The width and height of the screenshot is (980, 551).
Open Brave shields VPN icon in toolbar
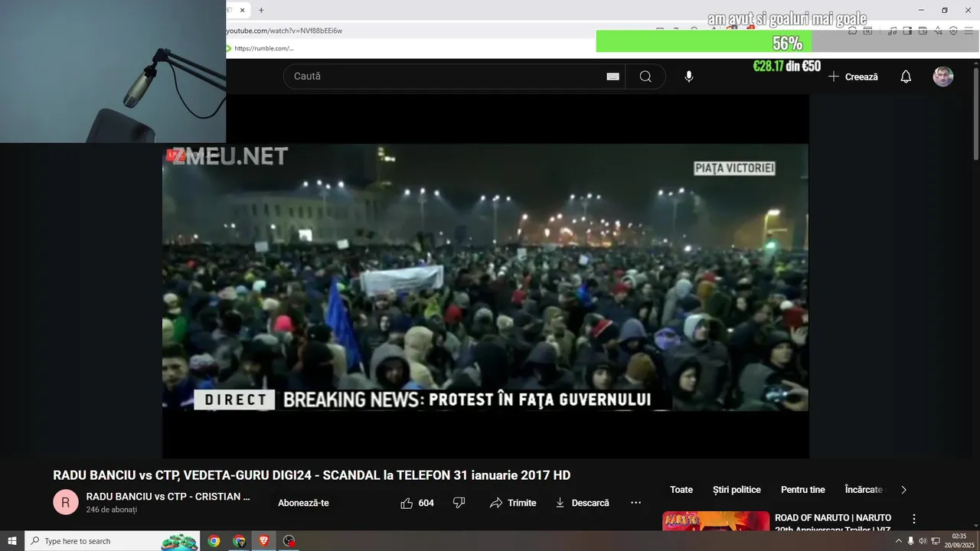coord(953,31)
